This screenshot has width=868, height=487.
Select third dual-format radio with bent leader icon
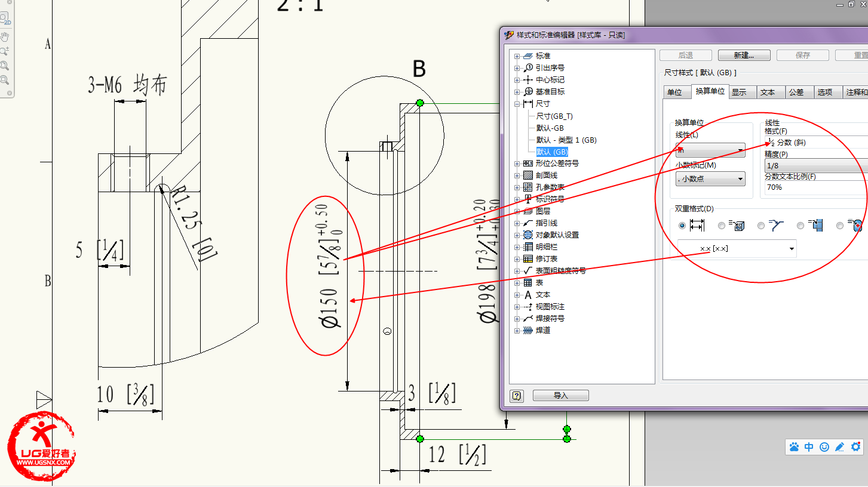pos(761,226)
